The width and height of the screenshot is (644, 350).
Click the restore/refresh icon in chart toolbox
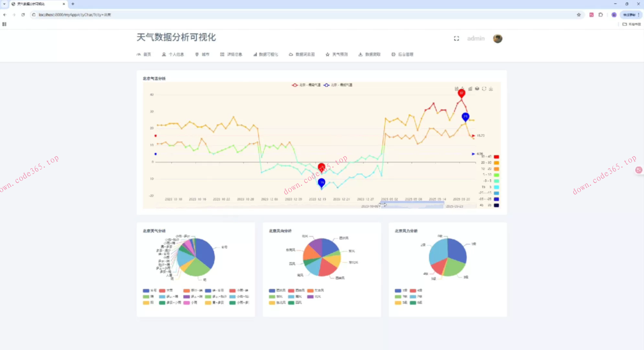(x=484, y=89)
